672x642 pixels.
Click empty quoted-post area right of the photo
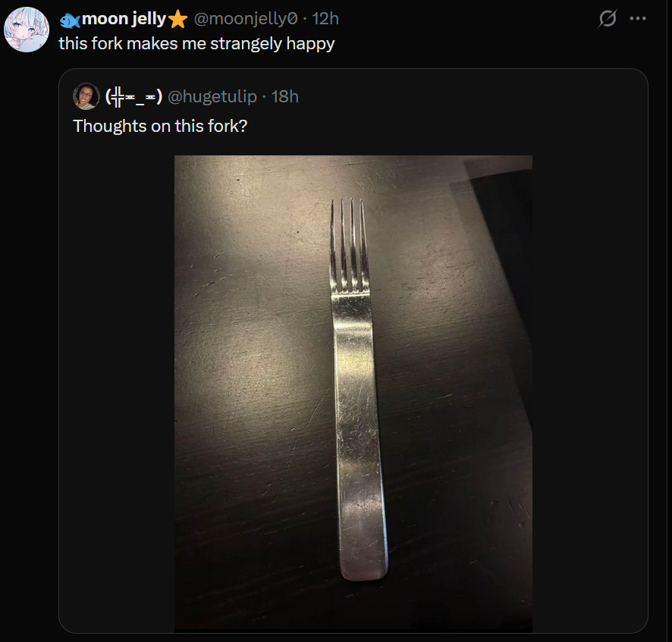[x=589, y=394]
